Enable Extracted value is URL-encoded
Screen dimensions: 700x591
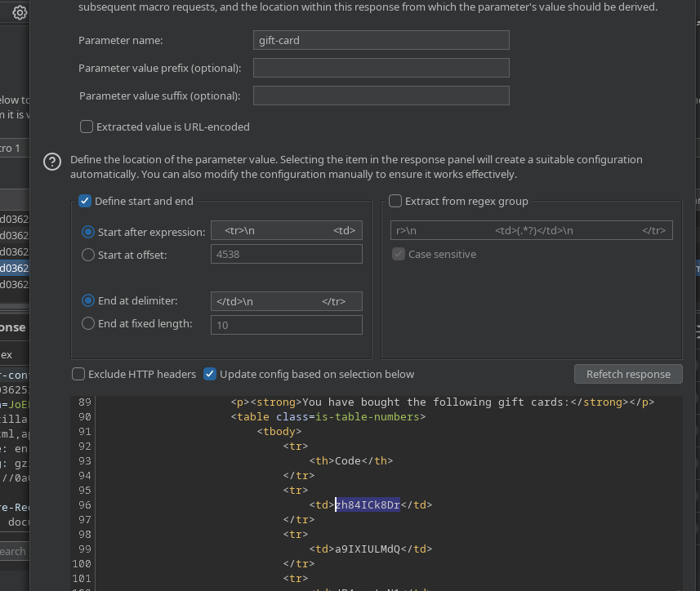[x=87, y=127]
